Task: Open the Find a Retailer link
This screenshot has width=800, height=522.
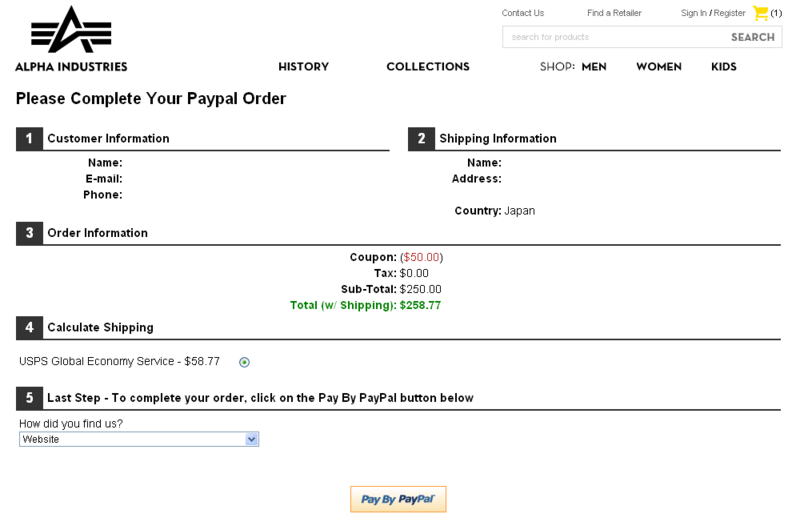Action: click(x=614, y=13)
